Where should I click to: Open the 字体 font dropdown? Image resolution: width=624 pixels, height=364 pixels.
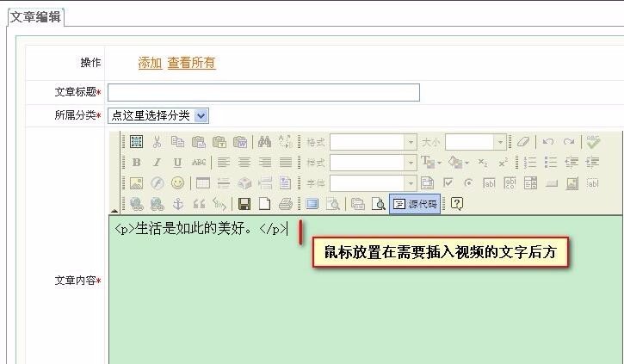[x=373, y=183]
